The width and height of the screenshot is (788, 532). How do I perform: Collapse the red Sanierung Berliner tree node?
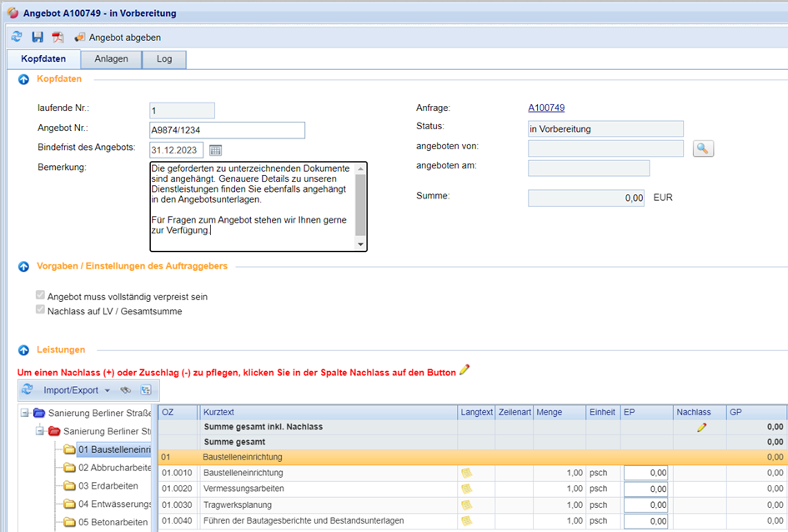40,431
